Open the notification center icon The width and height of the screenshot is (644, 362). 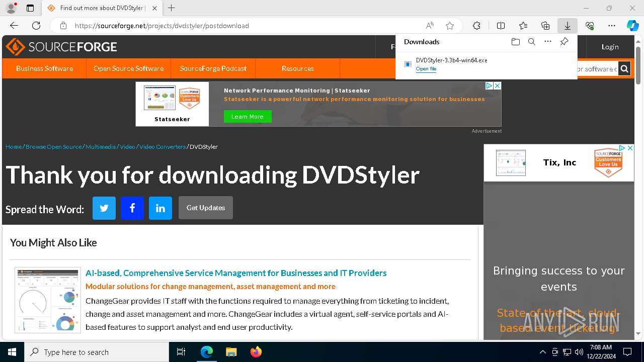[627, 352]
